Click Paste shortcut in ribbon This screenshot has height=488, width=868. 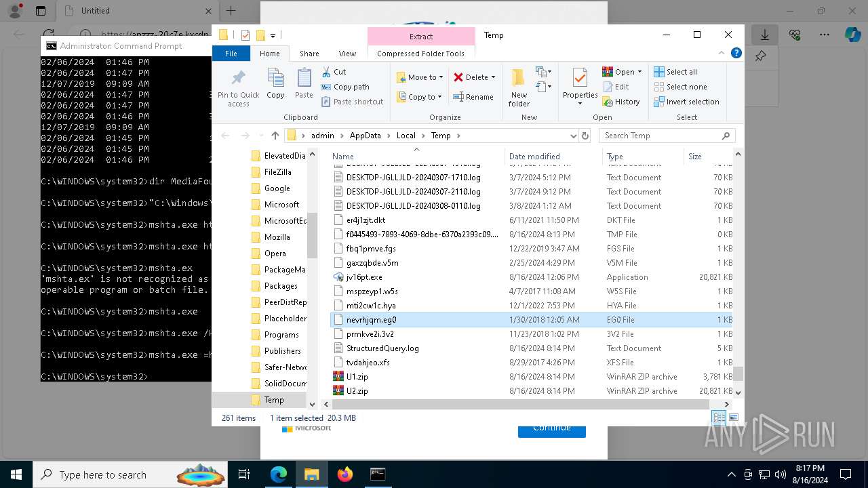tap(352, 102)
